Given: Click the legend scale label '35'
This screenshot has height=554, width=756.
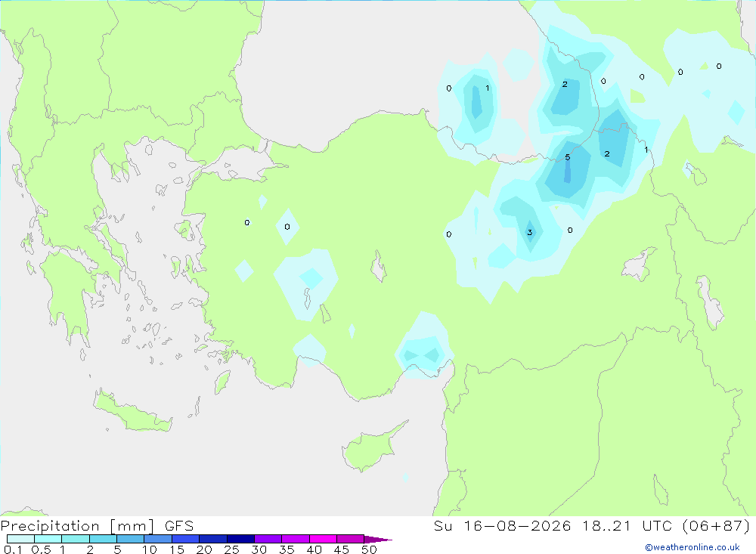Looking at the screenshot, I should click(x=287, y=549).
